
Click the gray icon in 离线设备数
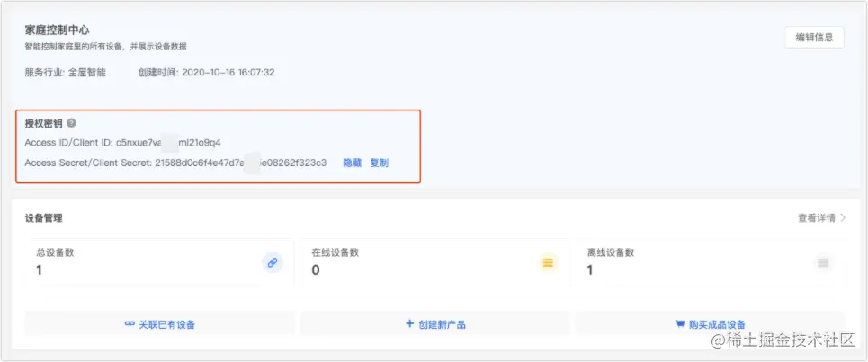click(823, 263)
